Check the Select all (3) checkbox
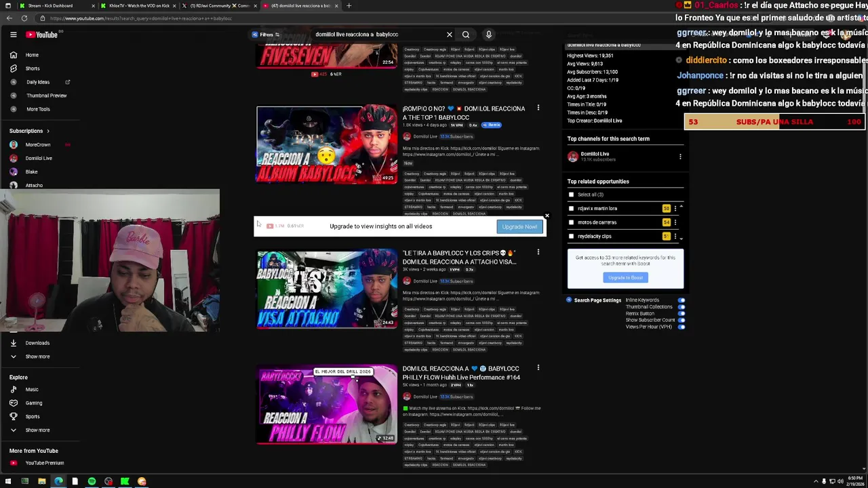Viewport: 868px width, 488px height. (x=571, y=195)
